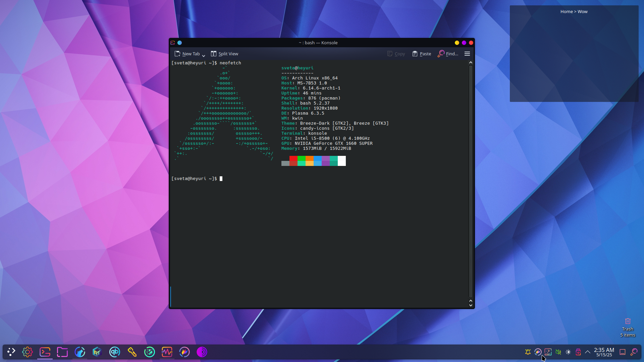Open the key password manager icon
The height and width of the screenshot is (362, 644).
click(x=132, y=352)
